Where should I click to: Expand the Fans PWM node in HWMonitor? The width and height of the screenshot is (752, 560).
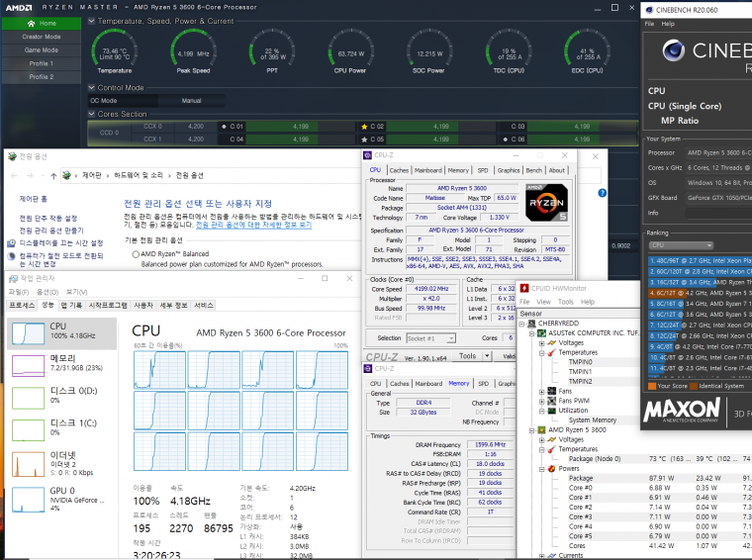tap(541, 401)
